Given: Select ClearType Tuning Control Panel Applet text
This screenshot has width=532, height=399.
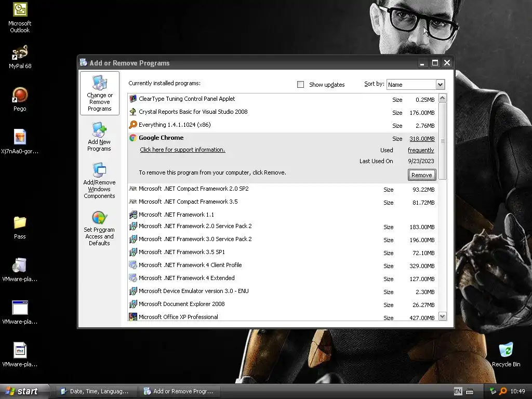Looking at the screenshot, I should [x=187, y=99].
